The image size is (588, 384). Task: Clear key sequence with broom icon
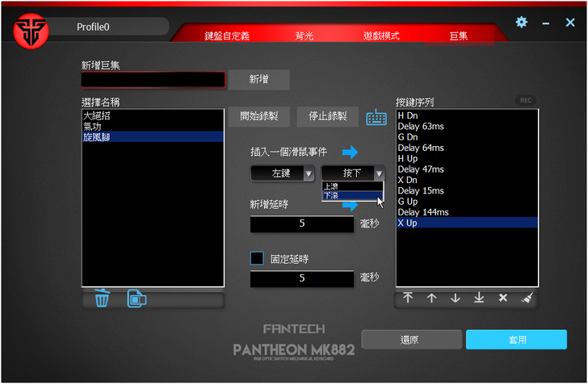(x=527, y=298)
